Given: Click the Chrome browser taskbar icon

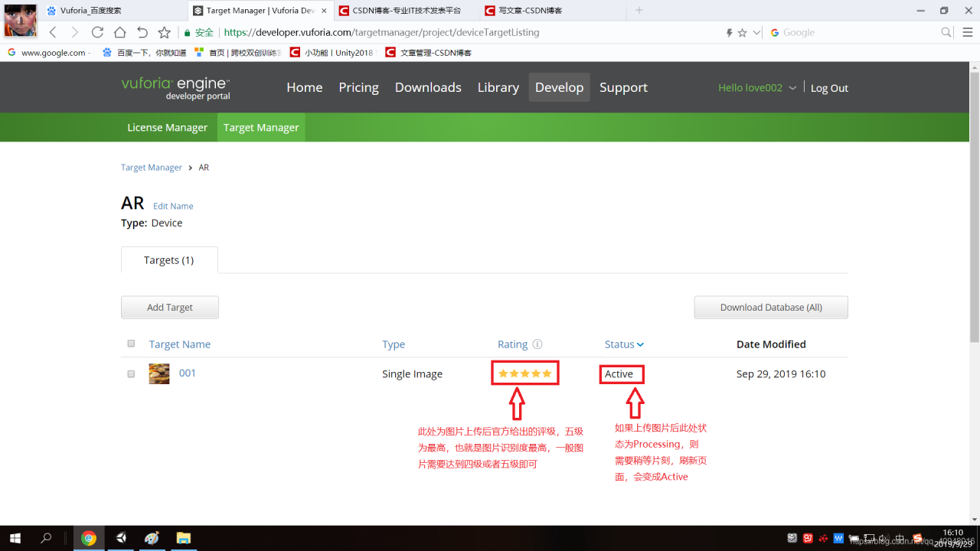Looking at the screenshot, I should point(89,538).
